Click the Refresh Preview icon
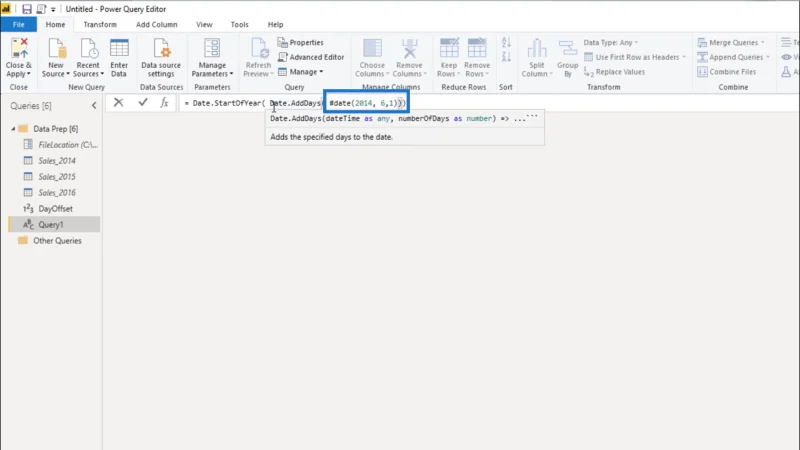800x450 pixels. coord(259,49)
